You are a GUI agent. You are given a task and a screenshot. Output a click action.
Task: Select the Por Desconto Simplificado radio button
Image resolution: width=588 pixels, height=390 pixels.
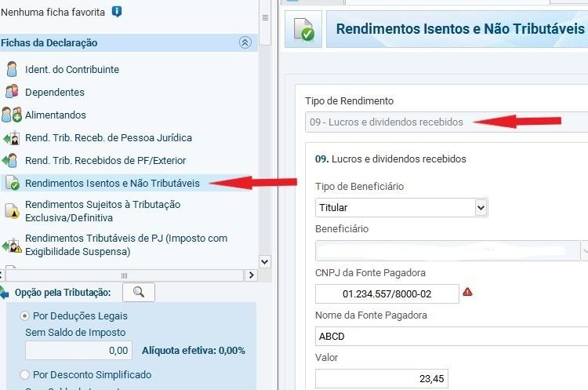click(x=24, y=374)
